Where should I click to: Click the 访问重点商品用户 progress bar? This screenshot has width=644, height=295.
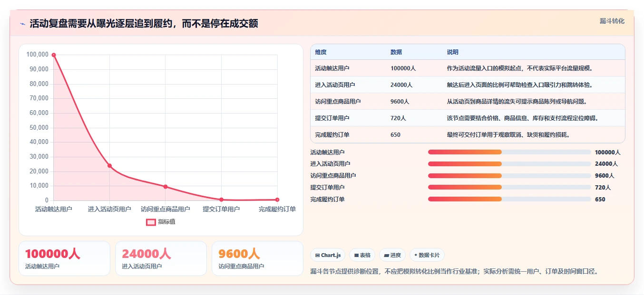point(509,176)
